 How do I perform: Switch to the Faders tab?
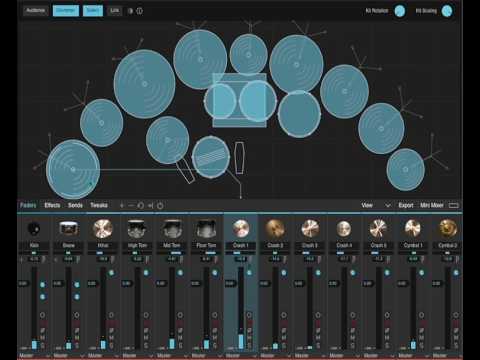tap(28, 205)
